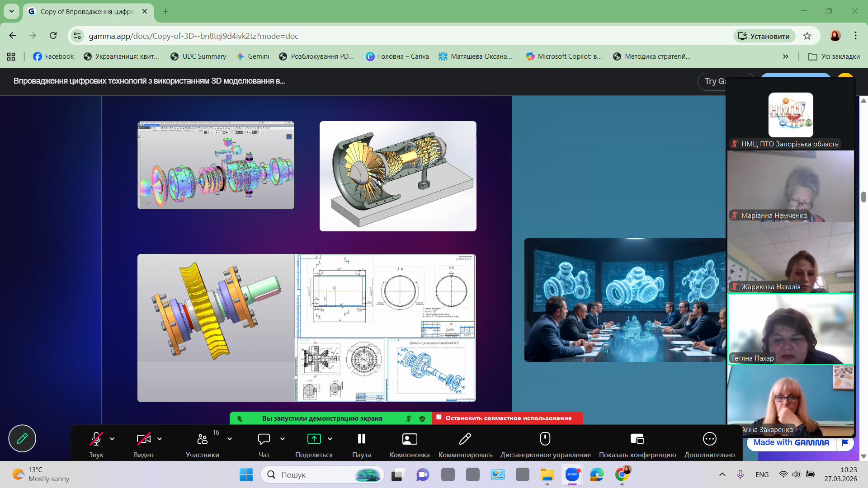The image size is (868, 488).
Task: Expand video options arrow next to Видео
Action: coord(160,439)
